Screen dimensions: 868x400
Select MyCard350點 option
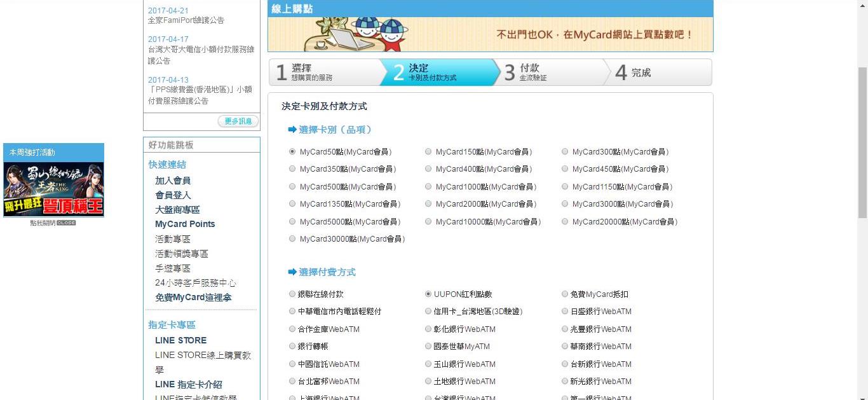point(292,169)
